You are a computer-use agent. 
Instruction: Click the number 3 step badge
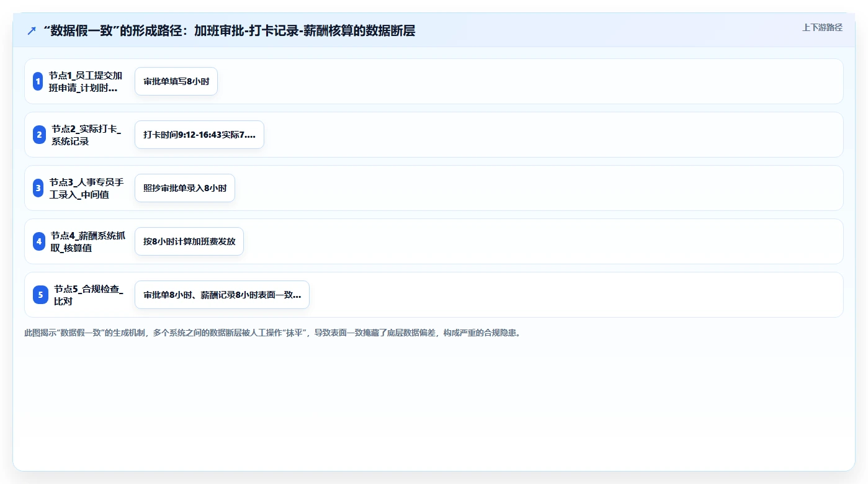pyautogui.click(x=38, y=188)
